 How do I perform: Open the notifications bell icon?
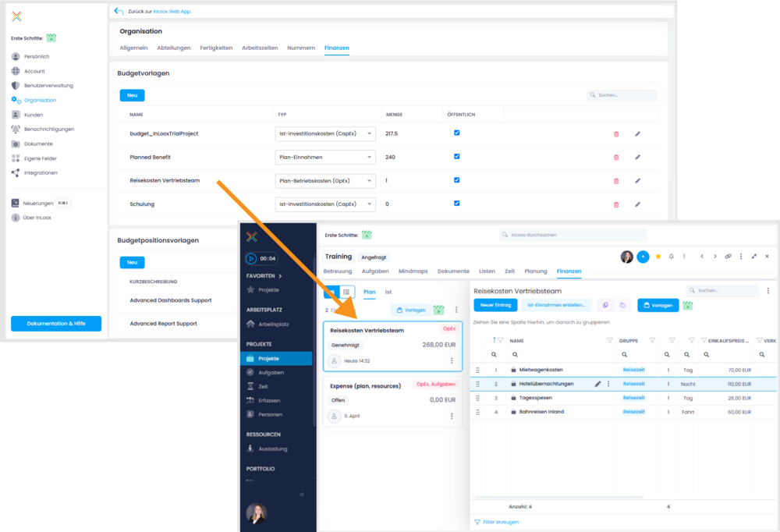click(671, 257)
